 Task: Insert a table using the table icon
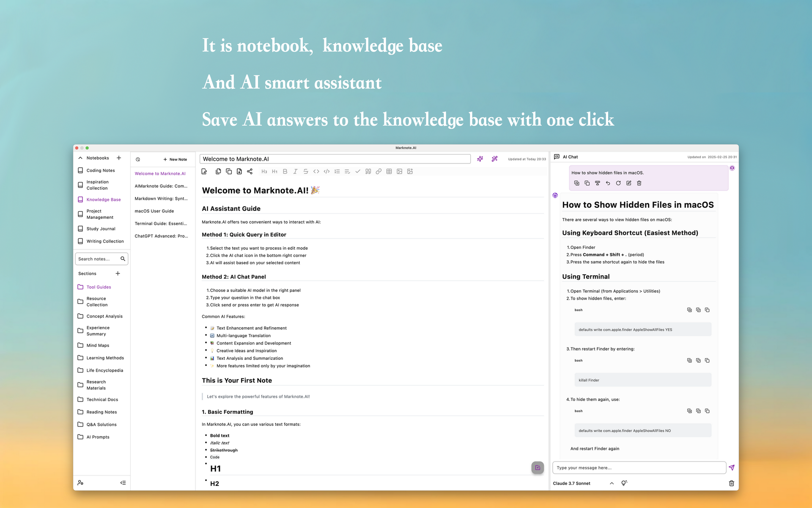pos(389,171)
